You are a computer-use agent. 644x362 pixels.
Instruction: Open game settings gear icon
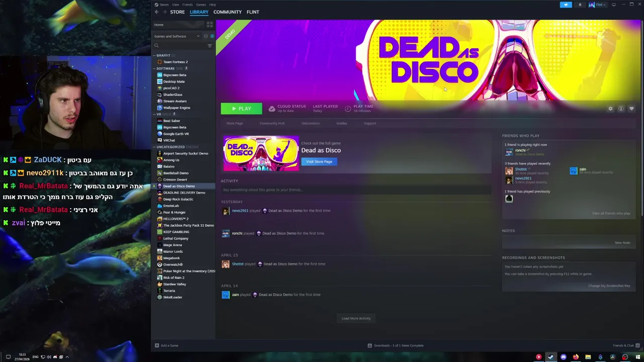[610, 109]
